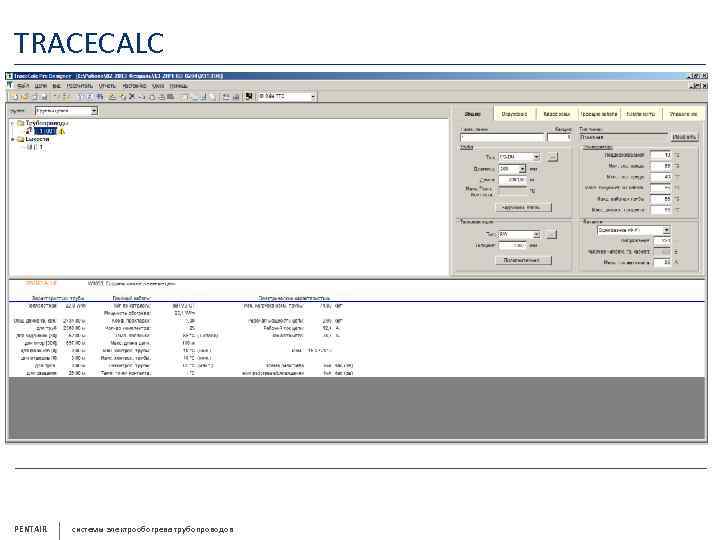Open the Вид menu in menu bar
The width and height of the screenshot is (720, 540).
(56, 86)
